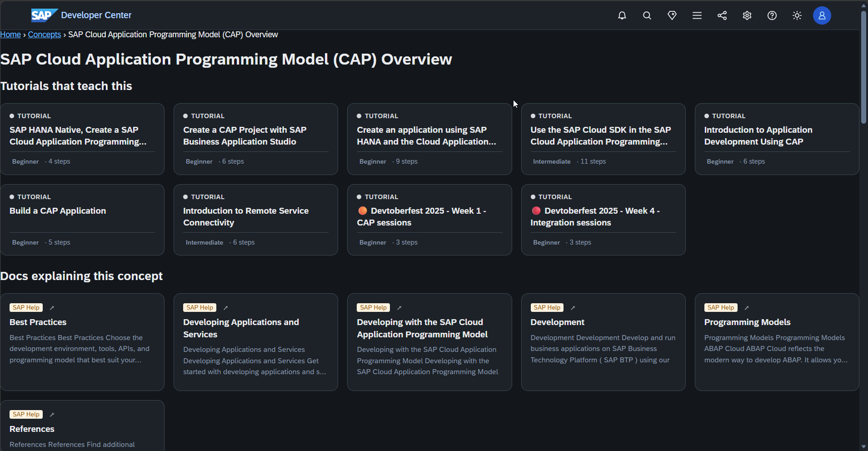This screenshot has width=868, height=451.
Task: Click external link arrow on References card
Action: (x=52, y=415)
